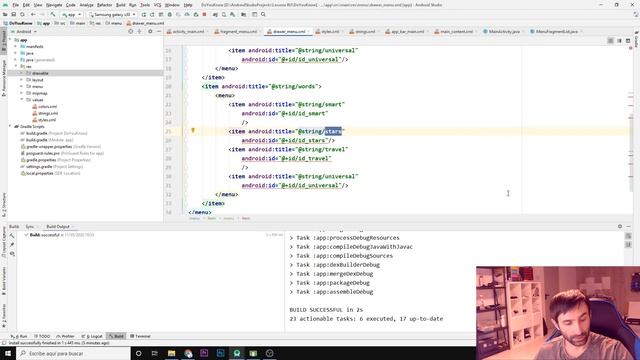Click the Sync/refresh toolbar icon
This screenshot has height=360, width=640.
click(22, 14)
